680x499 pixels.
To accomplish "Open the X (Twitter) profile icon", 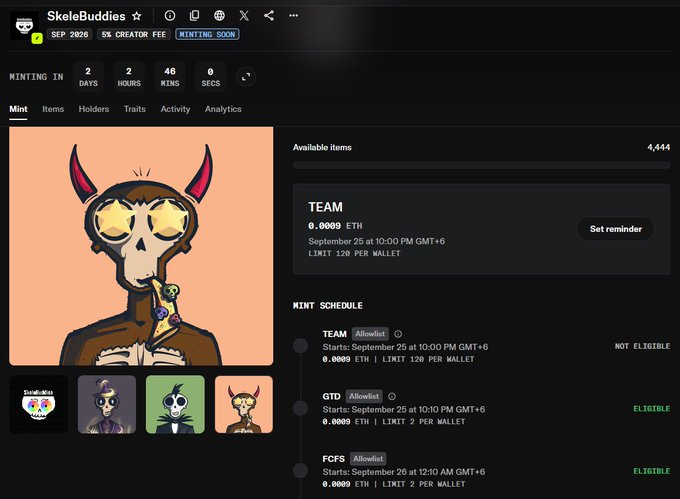I will (x=244, y=16).
